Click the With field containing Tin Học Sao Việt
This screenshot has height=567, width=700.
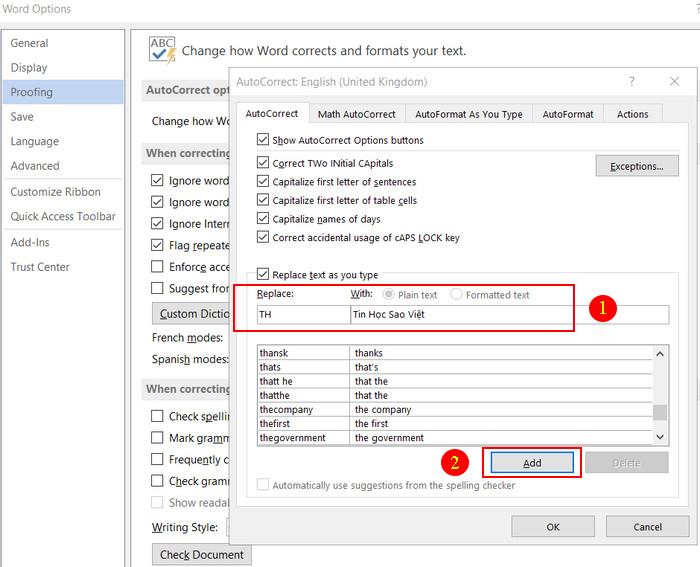pyautogui.click(x=510, y=314)
